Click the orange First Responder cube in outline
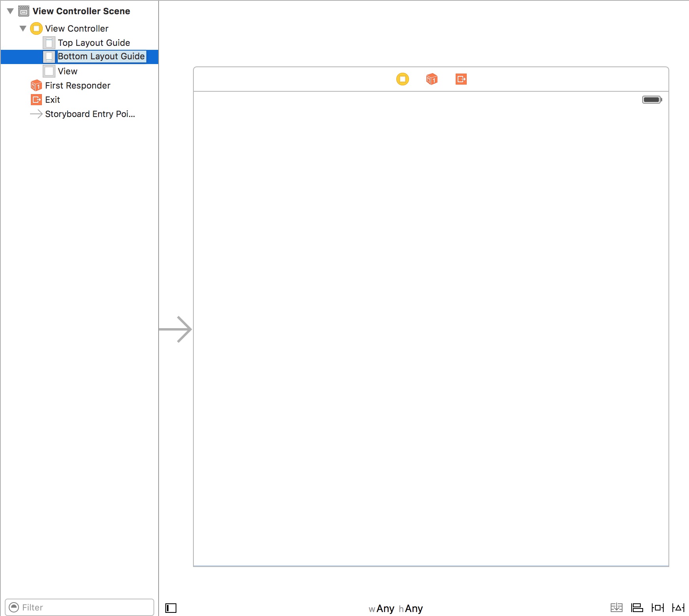Screen dimensions: 689x616 (36, 85)
